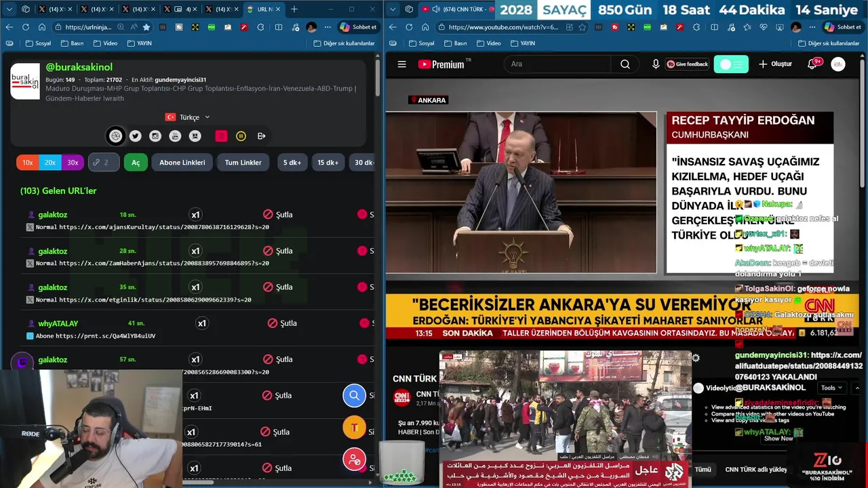
Task: Click the link count 2 chip
Action: point(104,163)
